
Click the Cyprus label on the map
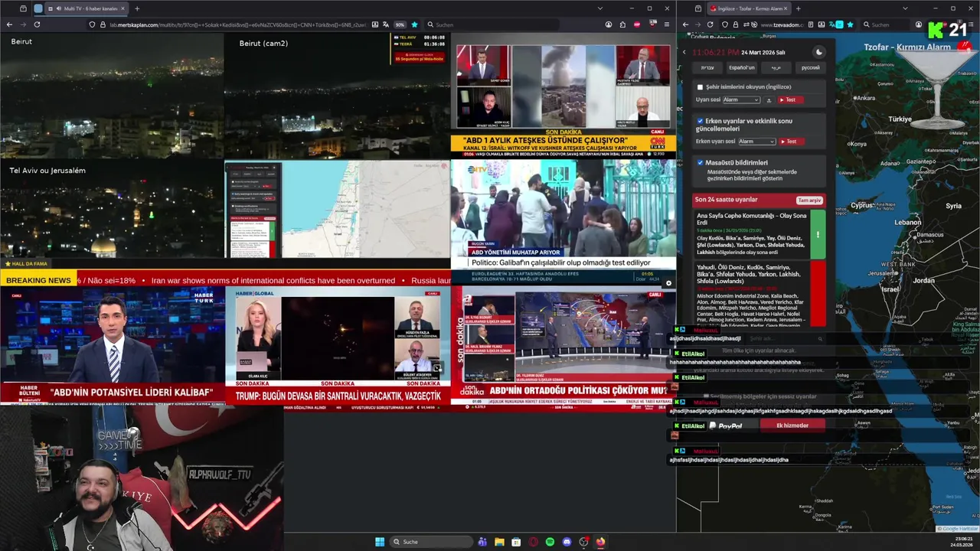coord(862,205)
